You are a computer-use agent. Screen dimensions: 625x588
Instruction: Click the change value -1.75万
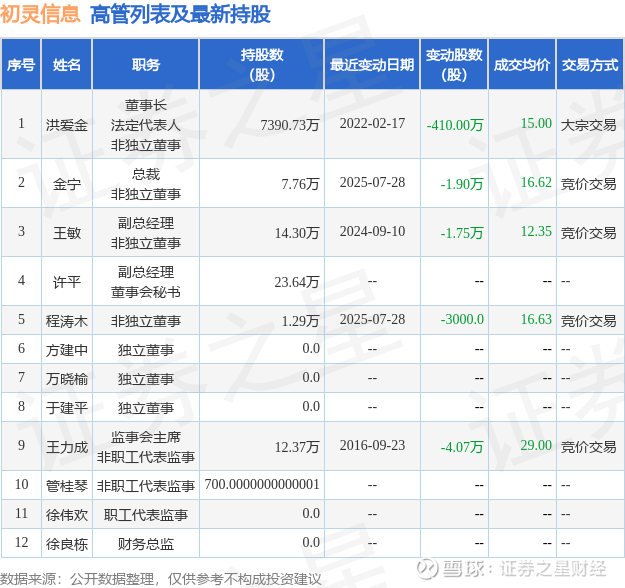[x=462, y=233]
